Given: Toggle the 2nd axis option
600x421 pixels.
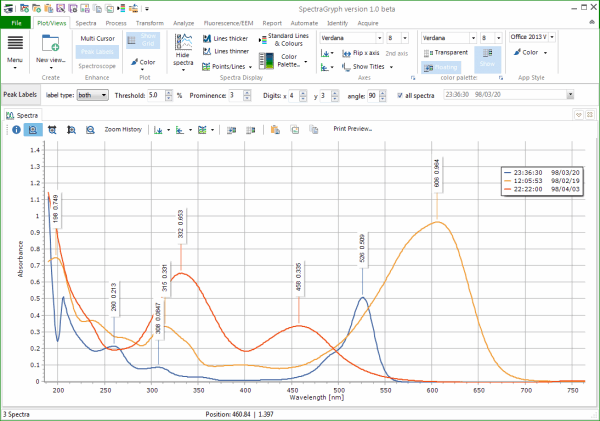Looking at the screenshot, I should coord(396,53).
